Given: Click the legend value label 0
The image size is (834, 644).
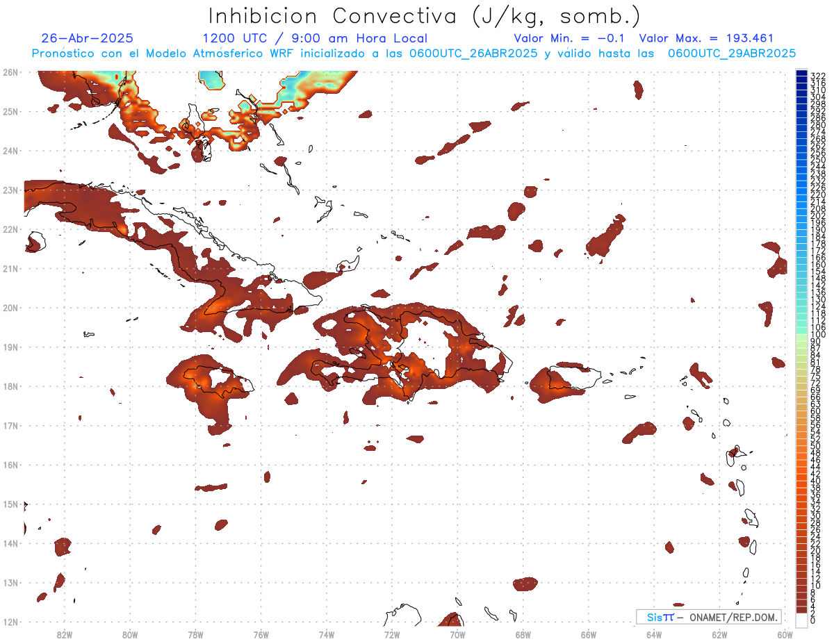Looking at the screenshot, I should 814,620.
